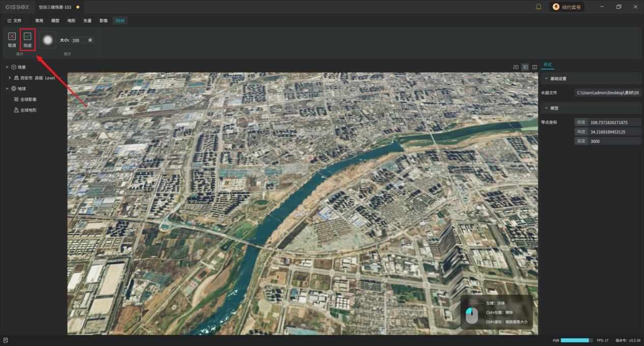The image size is (644, 346).
Task: Open the 样式 style tab
Action: tap(547, 65)
